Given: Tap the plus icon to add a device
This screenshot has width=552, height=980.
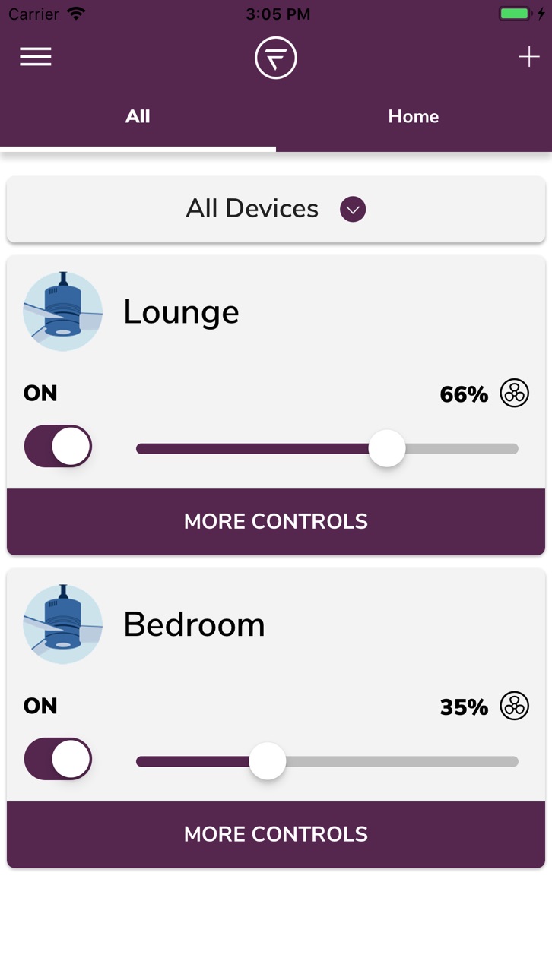Looking at the screenshot, I should (528, 57).
